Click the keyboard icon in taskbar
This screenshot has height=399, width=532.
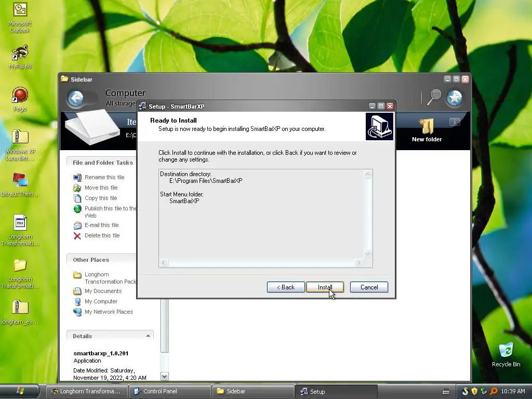[446, 392]
